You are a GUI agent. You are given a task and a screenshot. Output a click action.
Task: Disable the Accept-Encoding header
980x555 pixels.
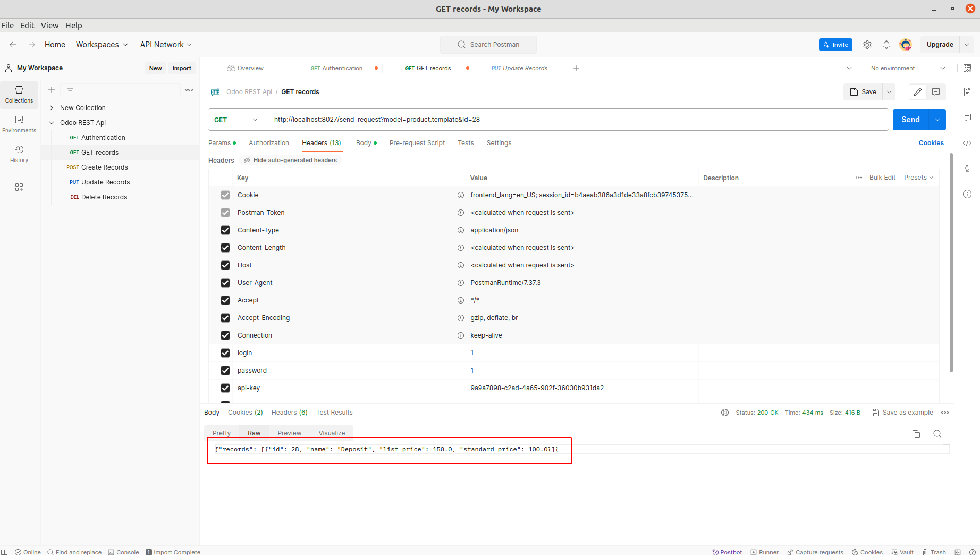click(225, 318)
